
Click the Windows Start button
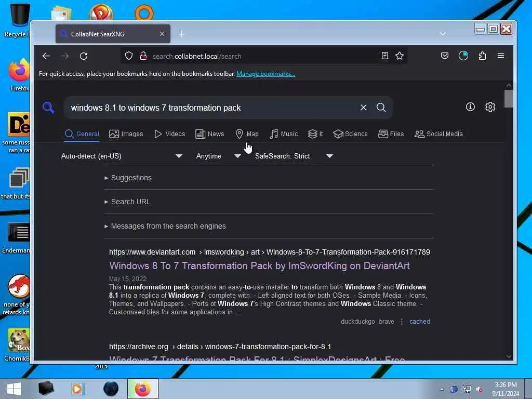[14, 389]
